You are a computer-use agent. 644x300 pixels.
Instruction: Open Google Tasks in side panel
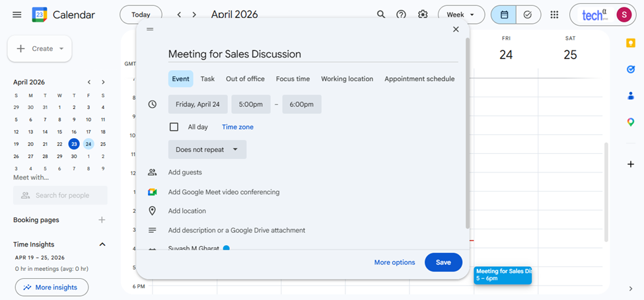pyautogui.click(x=630, y=69)
